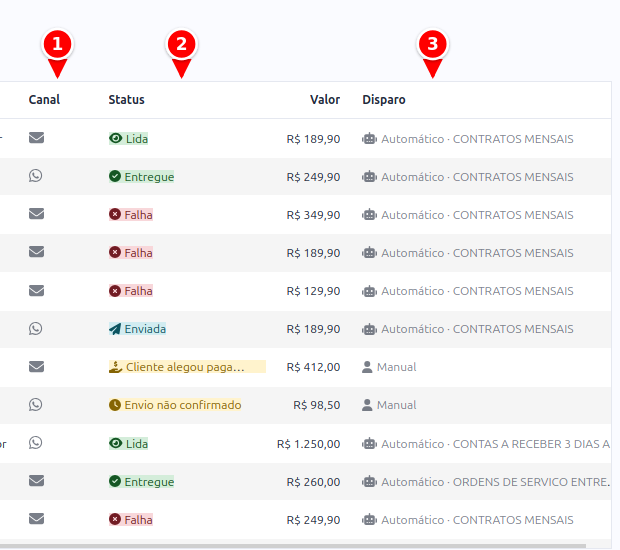The height and width of the screenshot is (550, 620).
Task: Sort by the Valor column header
Action: [325, 100]
